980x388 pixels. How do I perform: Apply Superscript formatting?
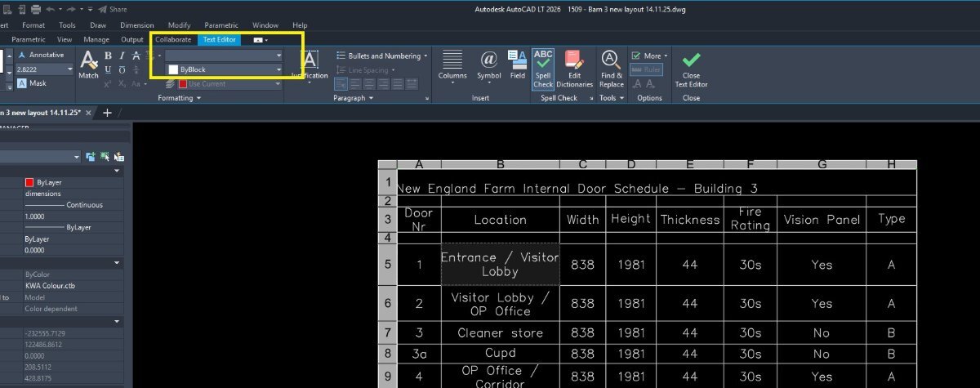[108, 84]
